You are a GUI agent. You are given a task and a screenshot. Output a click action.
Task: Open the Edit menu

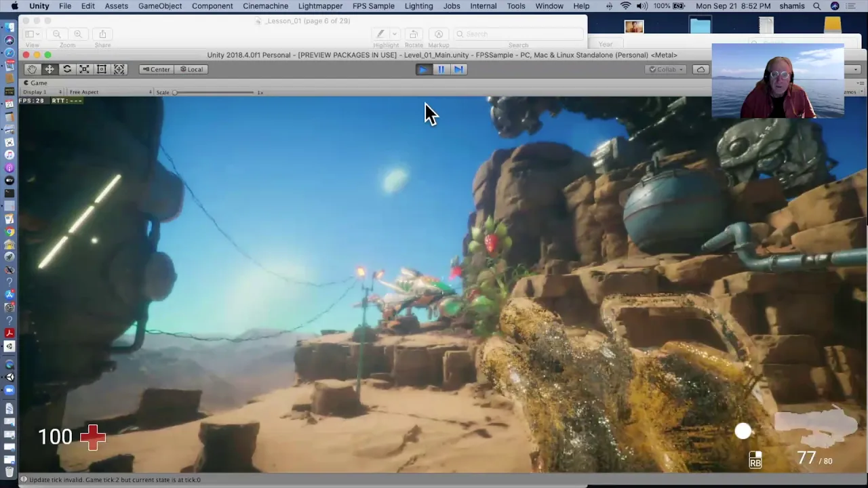pyautogui.click(x=88, y=6)
